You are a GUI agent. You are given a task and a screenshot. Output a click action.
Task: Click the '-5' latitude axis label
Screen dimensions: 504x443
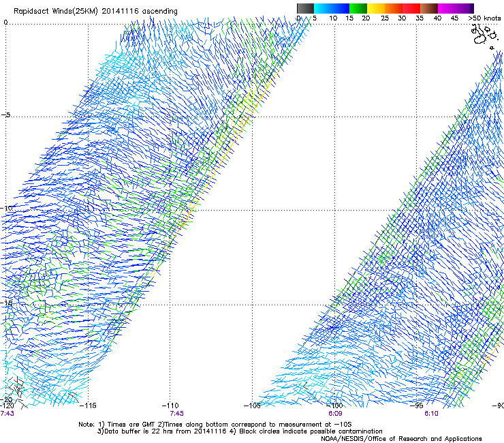[x=5, y=115]
